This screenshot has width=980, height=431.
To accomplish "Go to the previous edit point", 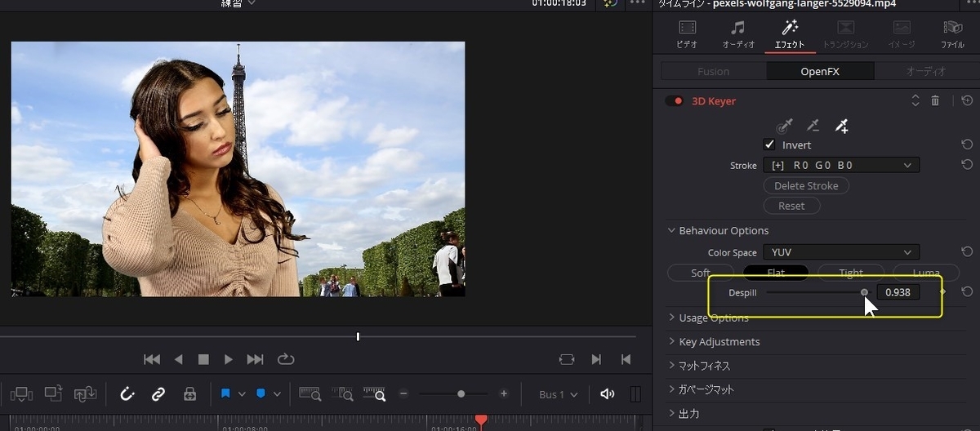I will (625, 359).
